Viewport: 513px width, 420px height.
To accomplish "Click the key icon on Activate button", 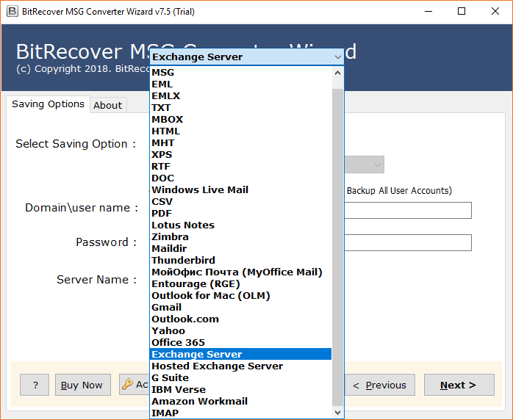I will (127, 384).
